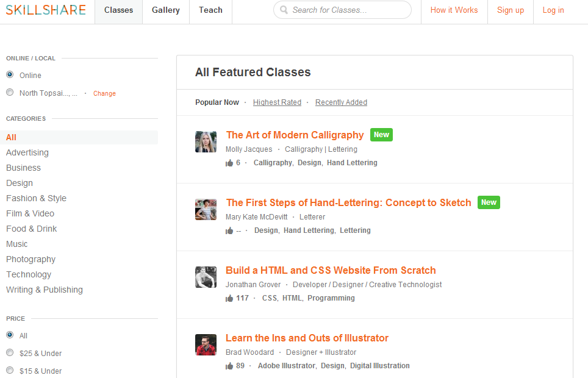The width and height of the screenshot is (588, 378).
Task: Filter by Writing & Publishing category
Action: (45, 290)
